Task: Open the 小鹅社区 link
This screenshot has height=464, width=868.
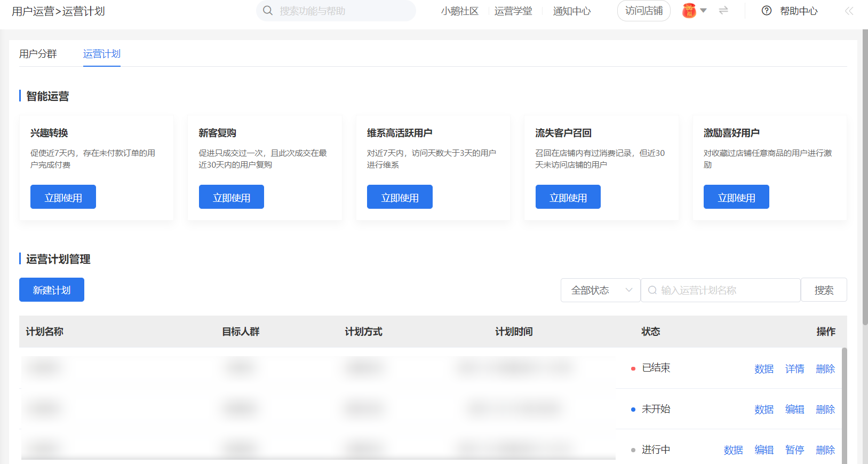Action: tap(460, 11)
